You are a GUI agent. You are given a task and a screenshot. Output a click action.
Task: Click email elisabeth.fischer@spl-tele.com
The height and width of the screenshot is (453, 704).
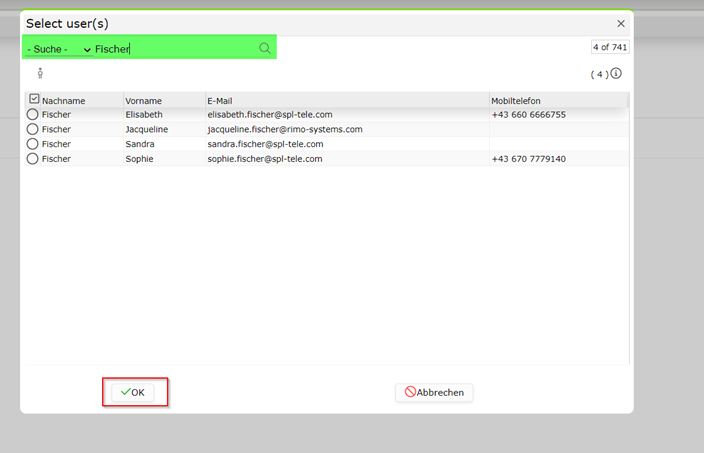[270, 114]
